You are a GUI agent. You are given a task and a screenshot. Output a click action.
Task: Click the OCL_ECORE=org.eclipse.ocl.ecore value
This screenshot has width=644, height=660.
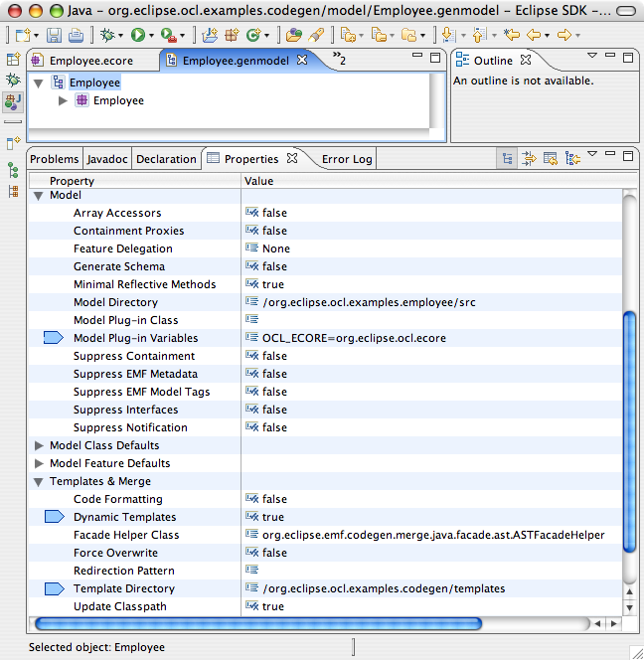pyautogui.click(x=354, y=338)
